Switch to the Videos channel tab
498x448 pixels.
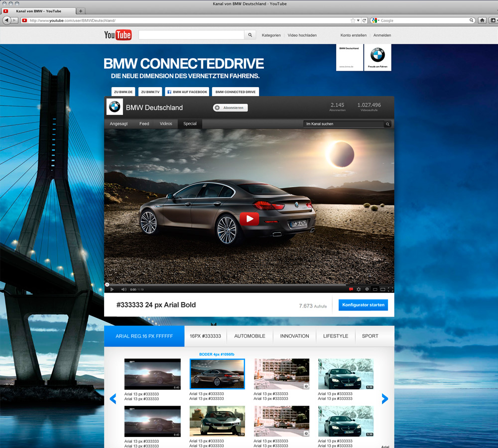tap(166, 124)
